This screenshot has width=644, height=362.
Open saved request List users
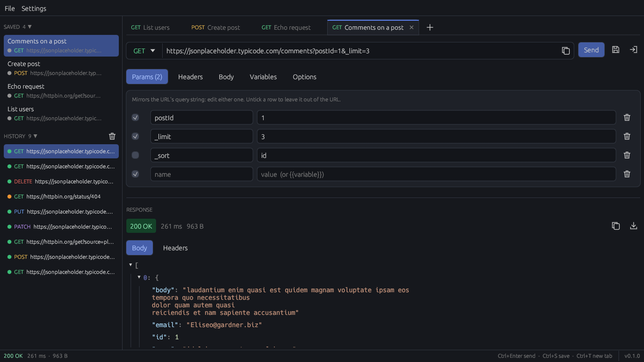61,114
